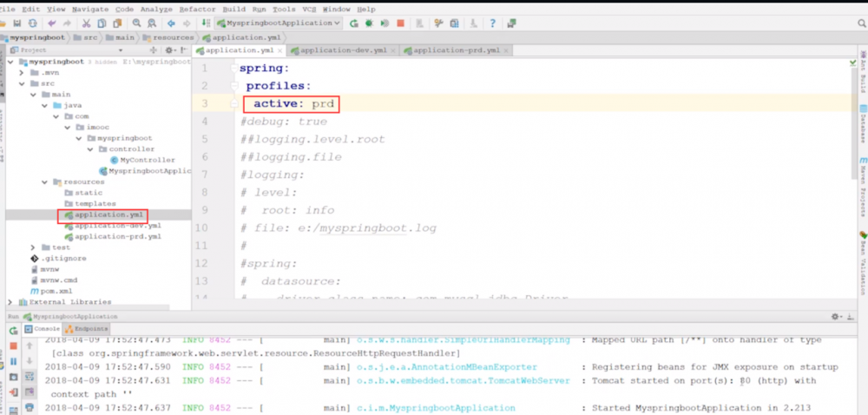
Task: Navigate Forward with grey arrow
Action: tap(187, 23)
